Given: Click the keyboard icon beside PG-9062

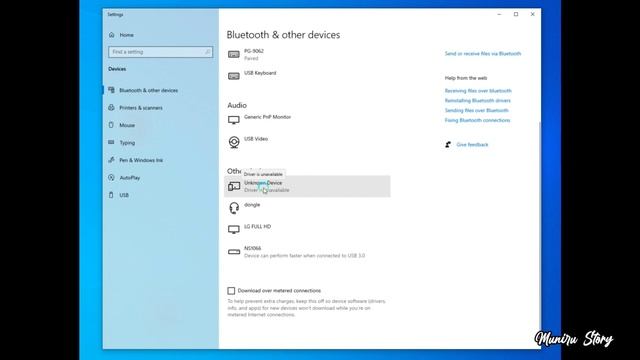Looking at the screenshot, I should click(x=234, y=54).
